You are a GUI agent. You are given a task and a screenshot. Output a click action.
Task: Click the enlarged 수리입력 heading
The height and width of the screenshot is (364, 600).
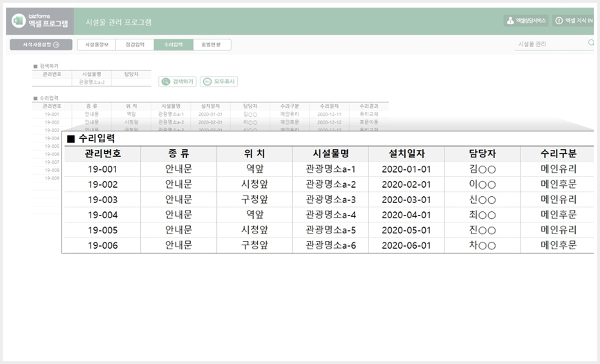point(97,138)
